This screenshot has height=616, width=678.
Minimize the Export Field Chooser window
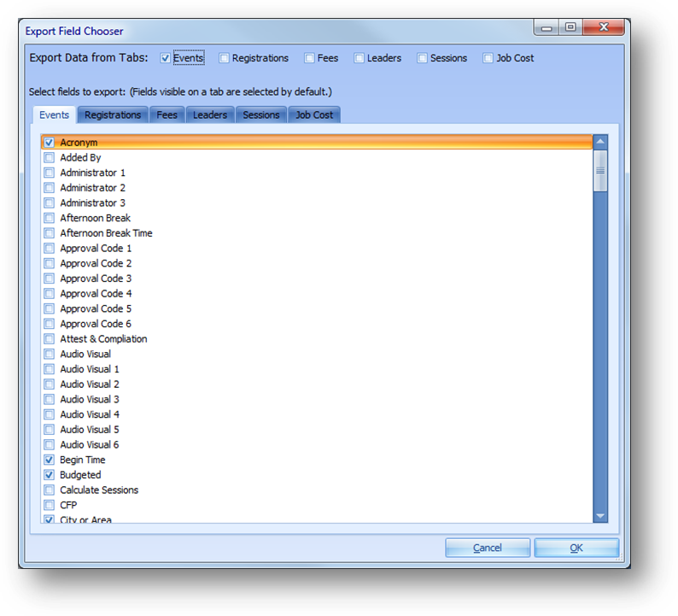click(x=546, y=28)
